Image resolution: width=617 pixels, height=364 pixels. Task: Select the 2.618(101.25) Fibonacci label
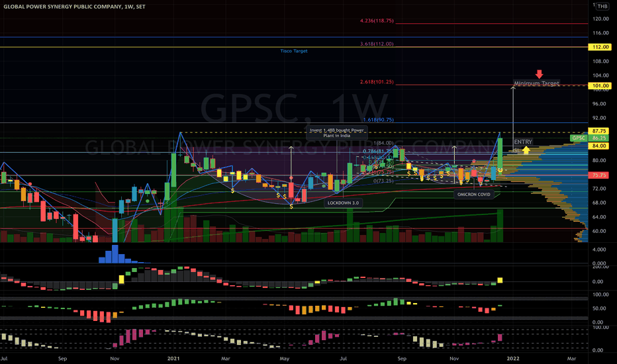(377, 82)
